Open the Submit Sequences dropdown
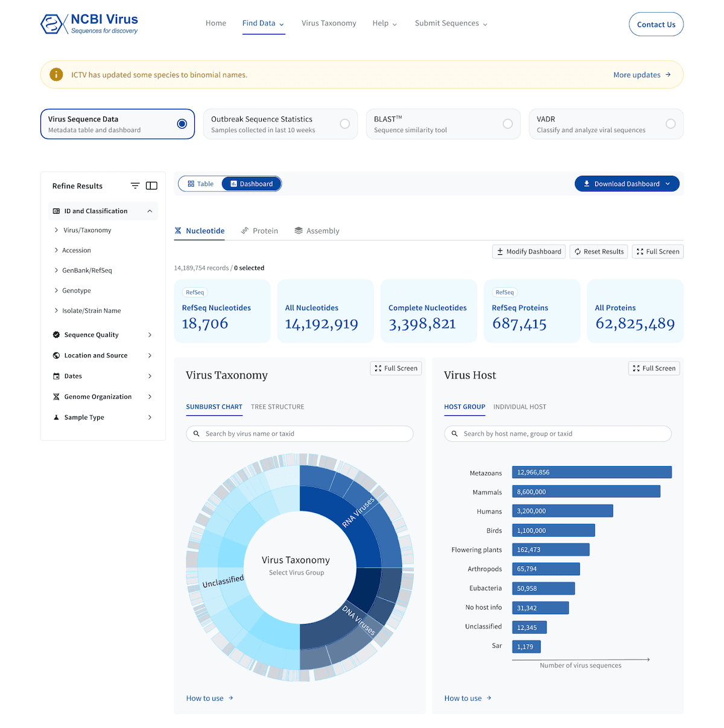This screenshot has height=728, width=724. tap(451, 24)
